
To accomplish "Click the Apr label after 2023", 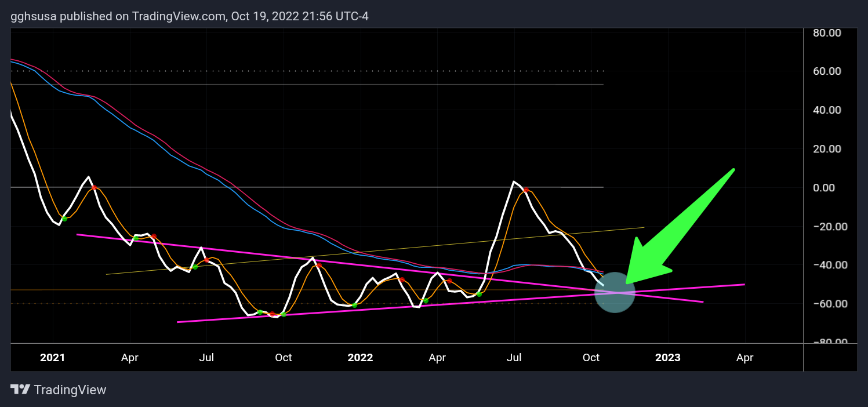I will click(x=744, y=358).
